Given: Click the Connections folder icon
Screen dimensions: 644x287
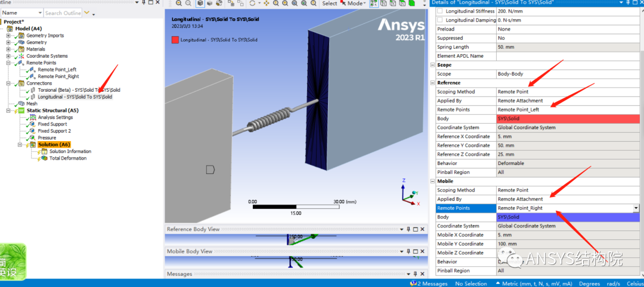Looking at the screenshot, I should click(21, 83).
